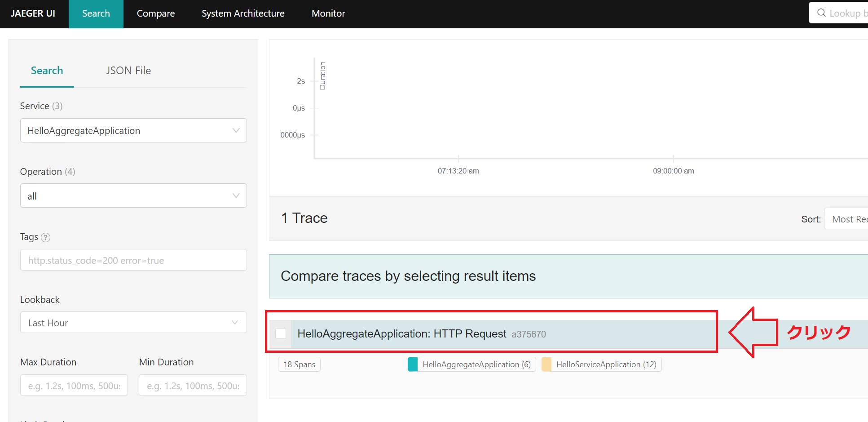Screen dimensions: 868x422
Task: Click the teal HelloAggregateApplication color swatch
Action: click(x=413, y=364)
